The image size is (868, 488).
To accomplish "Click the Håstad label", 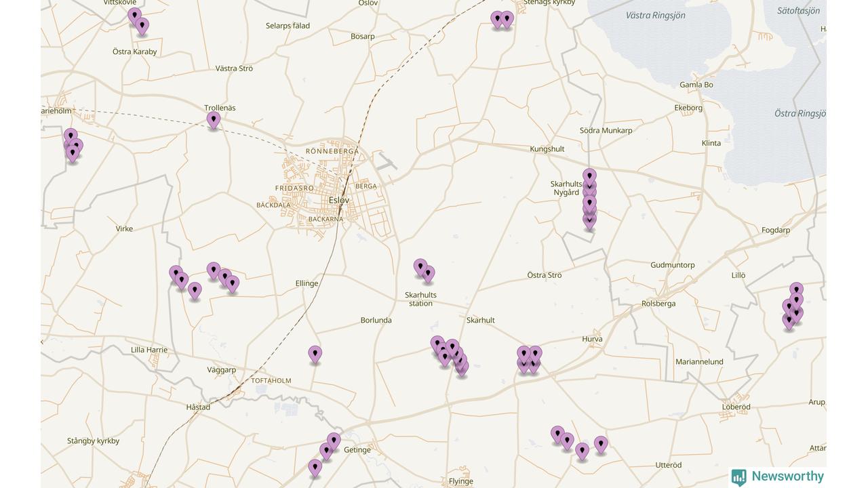I will [x=198, y=407].
